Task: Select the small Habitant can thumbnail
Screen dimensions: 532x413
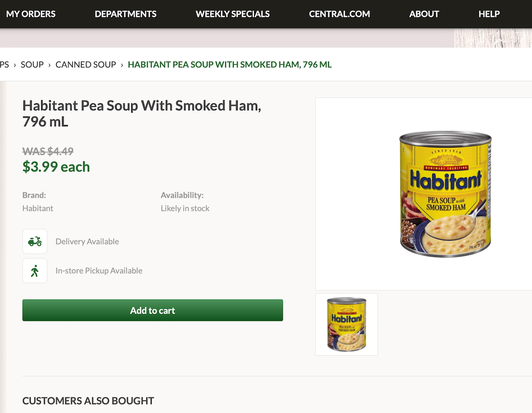Action: tap(347, 324)
